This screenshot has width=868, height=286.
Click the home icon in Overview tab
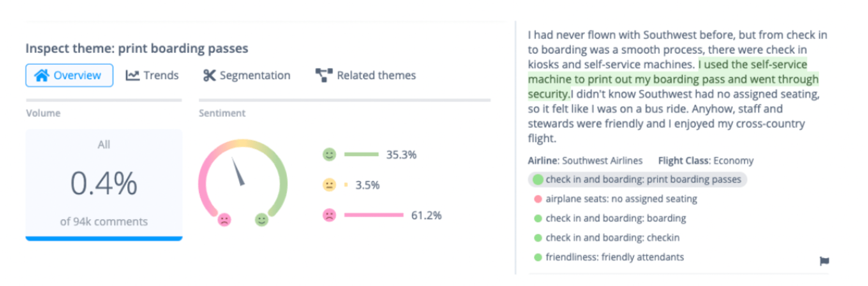tap(41, 76)
